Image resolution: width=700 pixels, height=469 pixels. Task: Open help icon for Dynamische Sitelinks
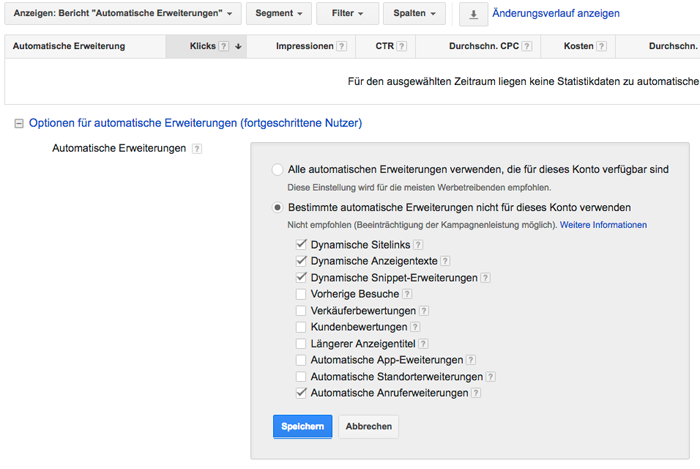(x=418, y=245)
